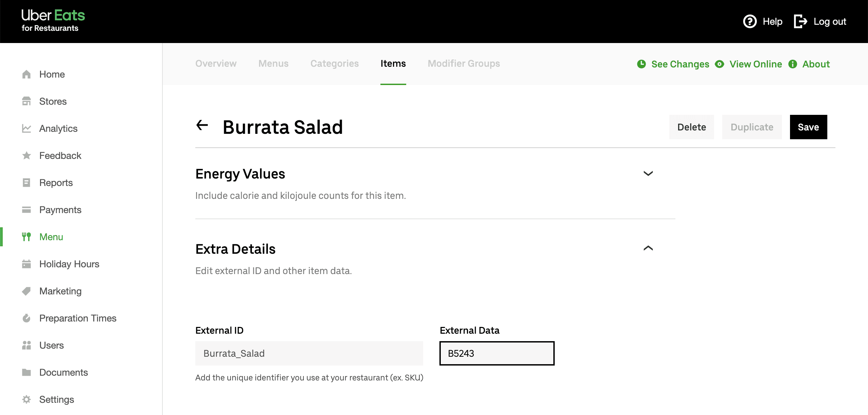Click the Holiday Hours calendar icon
This screenshot has height=415, width=868.
coord(26,264)
